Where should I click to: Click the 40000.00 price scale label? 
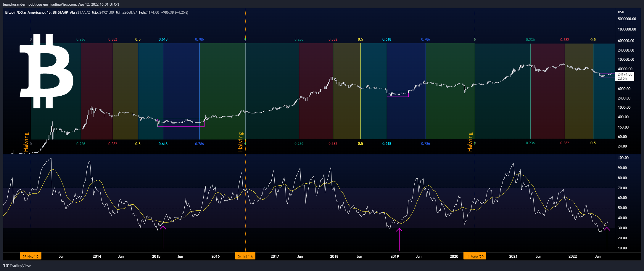(x=625, y=69)
